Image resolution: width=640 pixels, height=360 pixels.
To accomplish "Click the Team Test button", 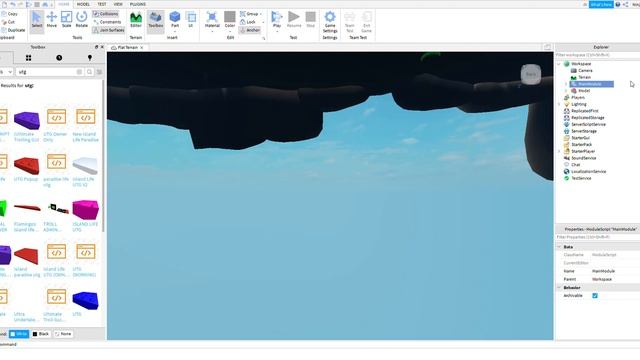I will point(350,22).
